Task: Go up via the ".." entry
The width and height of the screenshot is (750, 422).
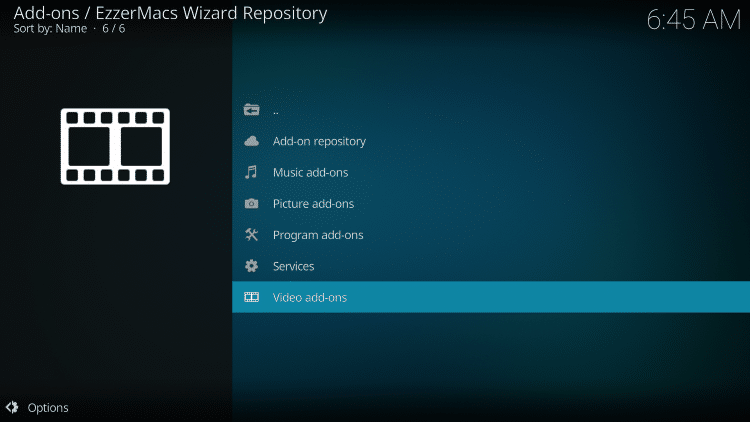Action: tap(276, 110)
